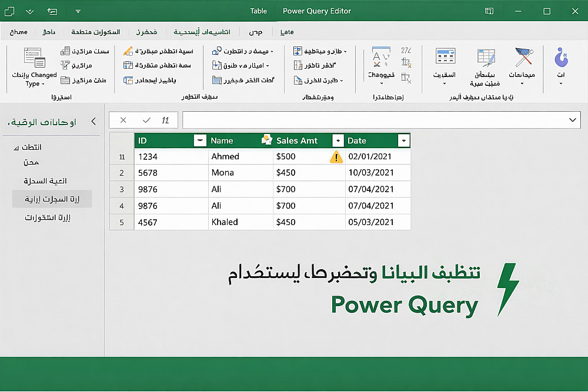588x392 pixels.
Task: Open the Sales Amt column filter dropdown
Action: click(338, 140)
